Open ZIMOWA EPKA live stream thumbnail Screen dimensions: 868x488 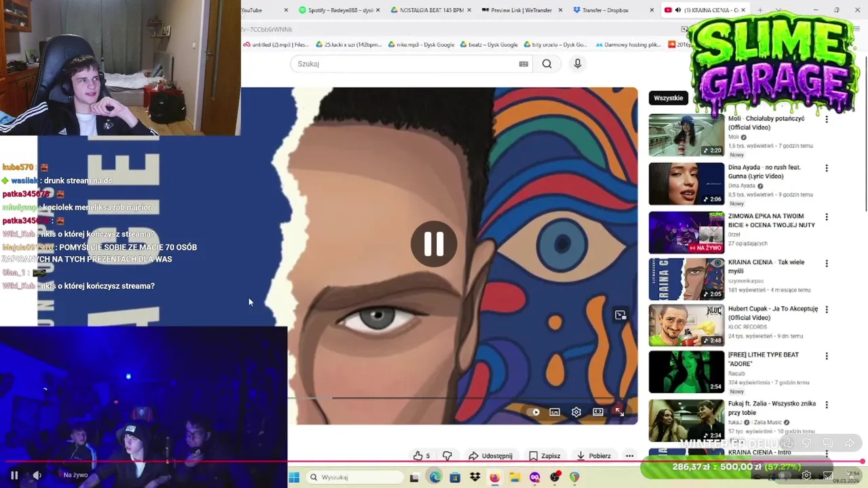[x=686, y=232]
